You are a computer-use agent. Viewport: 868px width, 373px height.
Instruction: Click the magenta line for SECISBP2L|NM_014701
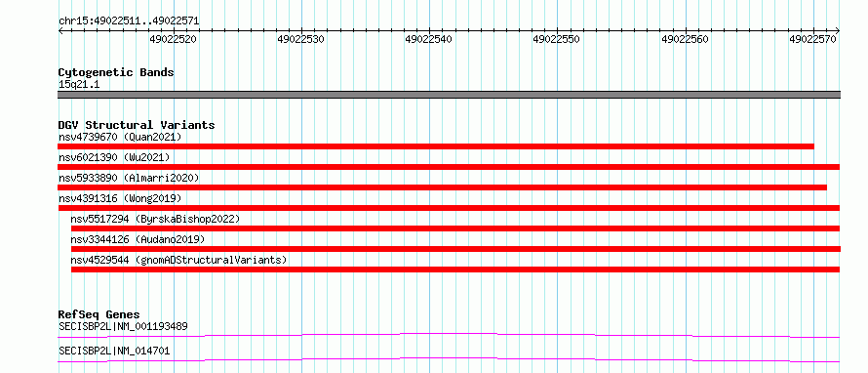(x=449, y=359)
